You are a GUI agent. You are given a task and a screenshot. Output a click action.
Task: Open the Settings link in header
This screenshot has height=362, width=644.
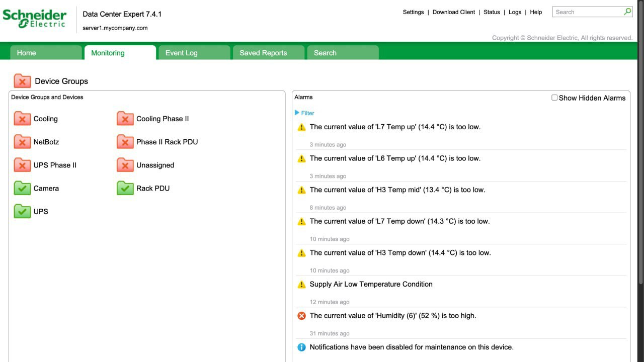[x=413, y=12]
